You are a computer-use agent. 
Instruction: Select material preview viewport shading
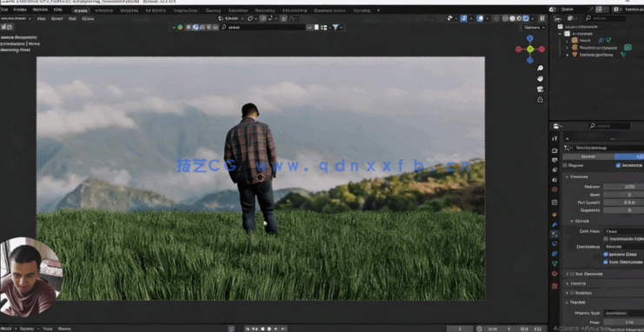click(x=519, y=18)
